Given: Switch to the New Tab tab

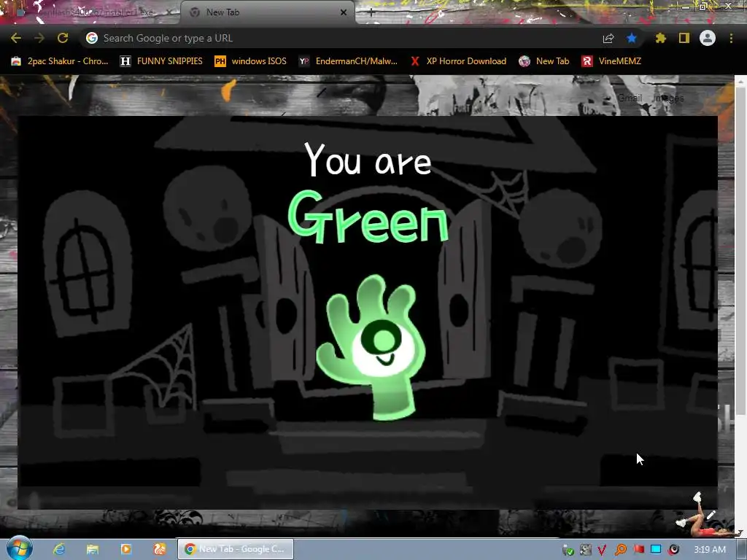Looking at the screenshot, I should pyautogui.click(x=267, y=12).
